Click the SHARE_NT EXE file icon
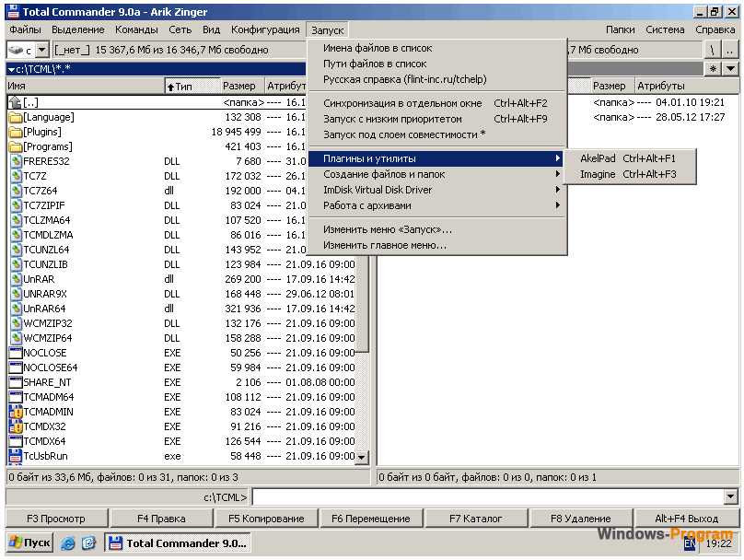 16,382
